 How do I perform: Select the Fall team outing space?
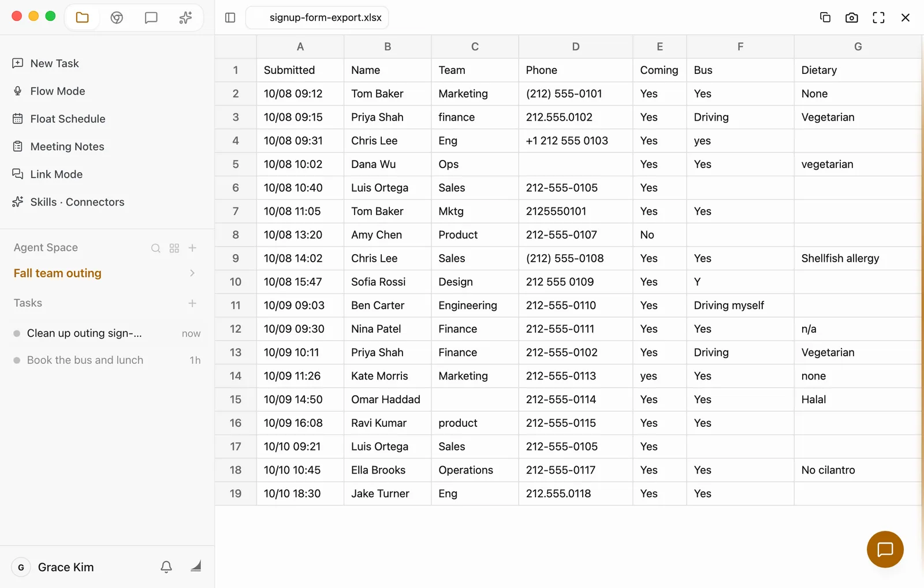(58, 273)
